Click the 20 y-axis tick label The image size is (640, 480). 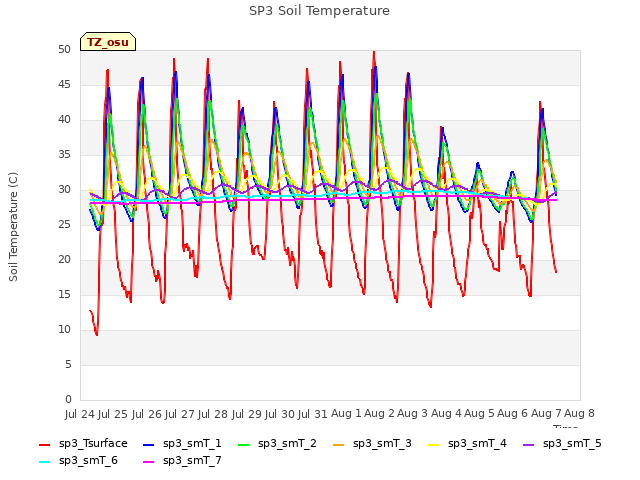click(64, 260)
